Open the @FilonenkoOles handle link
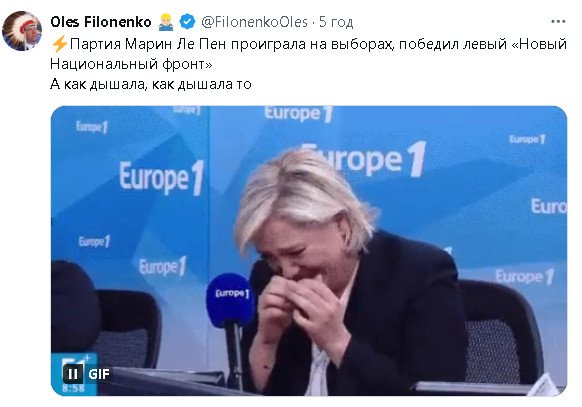 pyautogui.click(x=254, y=22)
